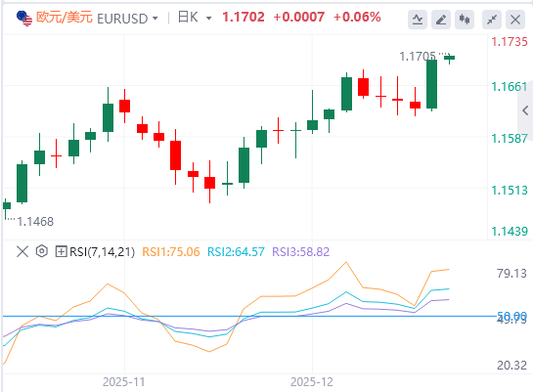The height and width of the screenshot is (392, 533).
Task: Select the drawing pencil tool
Action: pos(441,20)
